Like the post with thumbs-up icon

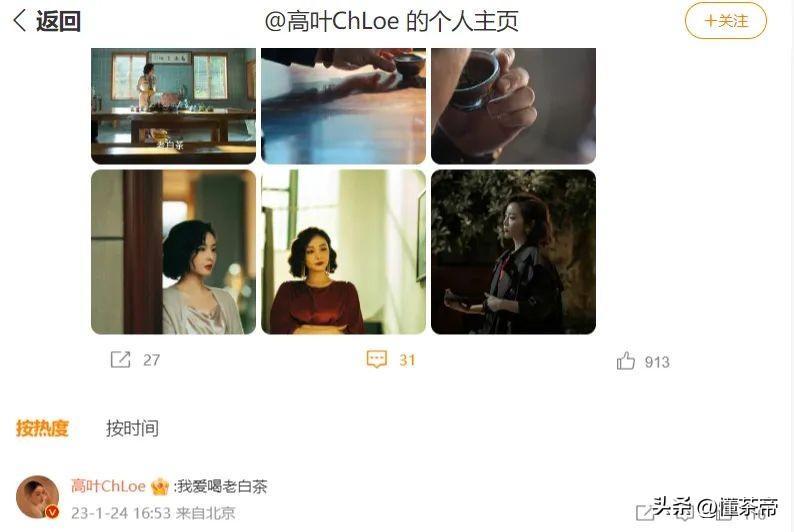click(x=626, y=361)
